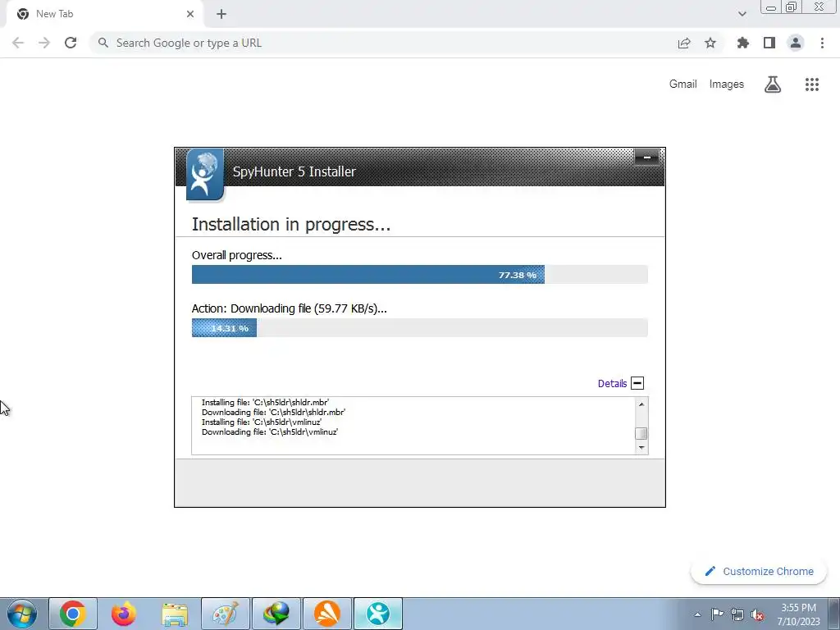This screenshot has height=630, width=840.
Task: Open the Chrome Extensions puzzle icon
Action: click(x=743, y=43)
